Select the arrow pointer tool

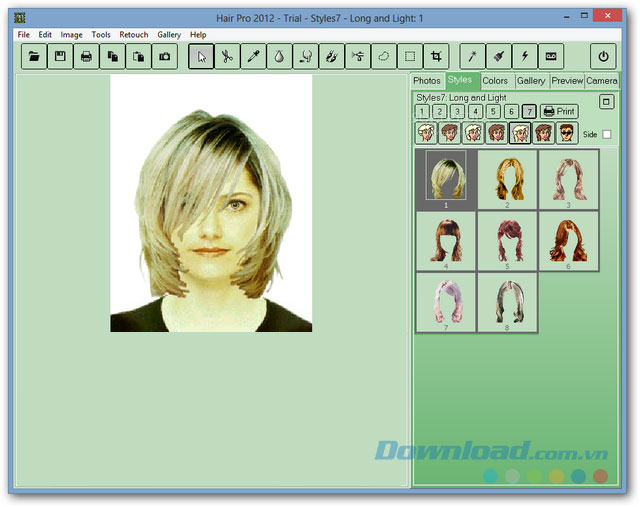click(201, 56)
